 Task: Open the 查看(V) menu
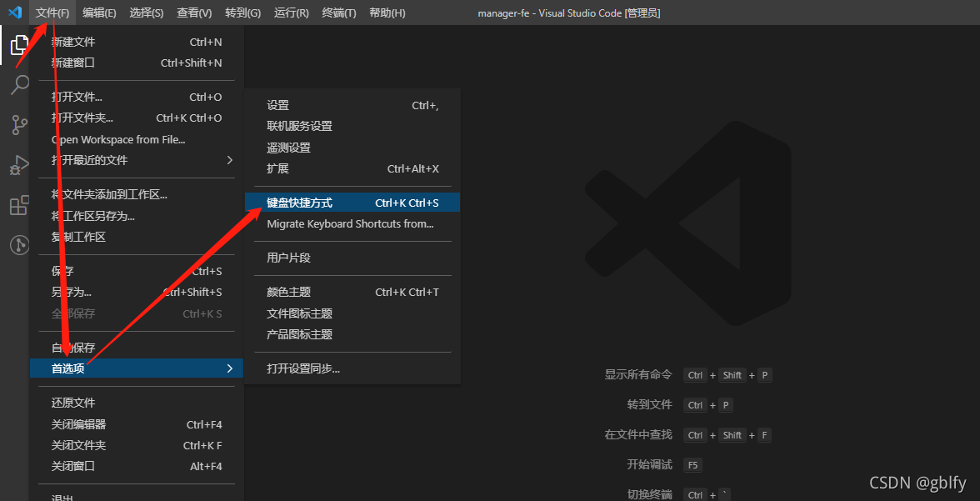click(x=194, y=13)
